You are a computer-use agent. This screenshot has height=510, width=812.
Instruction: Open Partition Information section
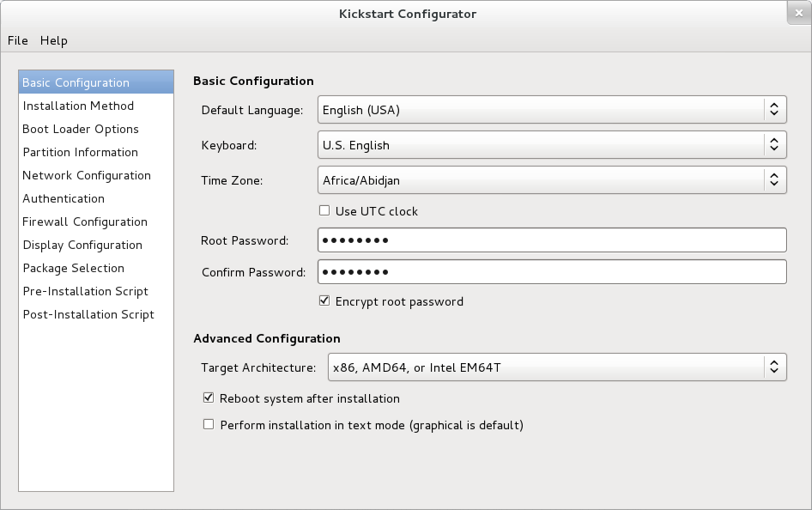pyautogui.click(x=80, y=152)
